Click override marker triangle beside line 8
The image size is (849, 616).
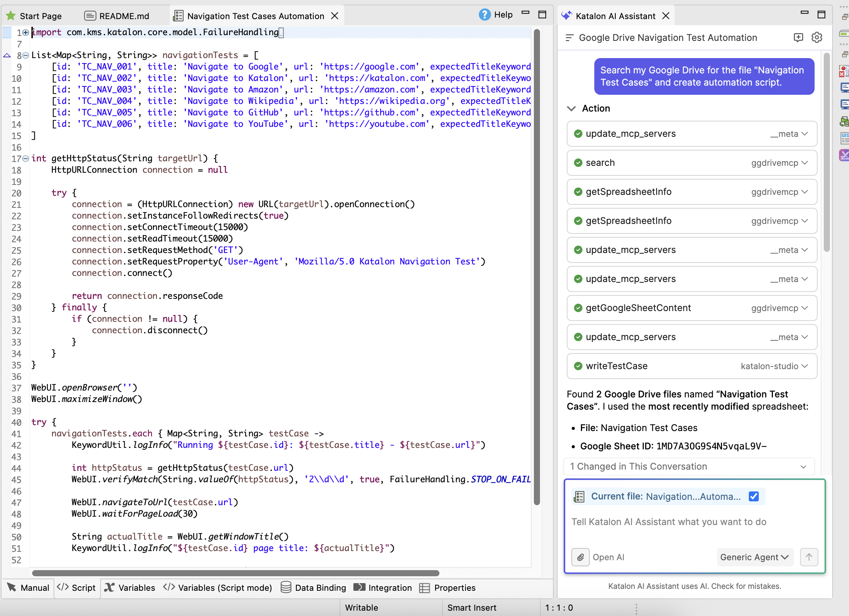tap(7, 55)
